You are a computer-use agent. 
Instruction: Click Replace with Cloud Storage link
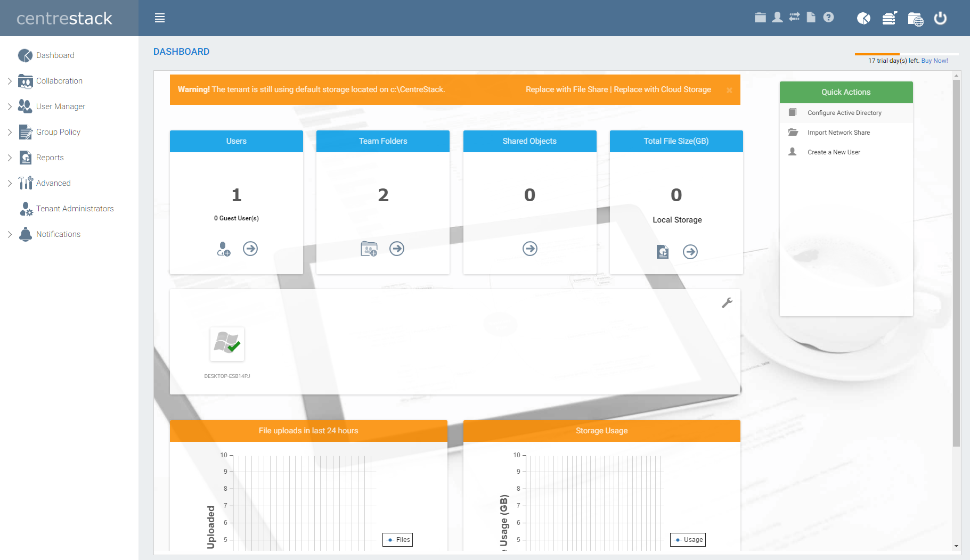pos(662,89)
